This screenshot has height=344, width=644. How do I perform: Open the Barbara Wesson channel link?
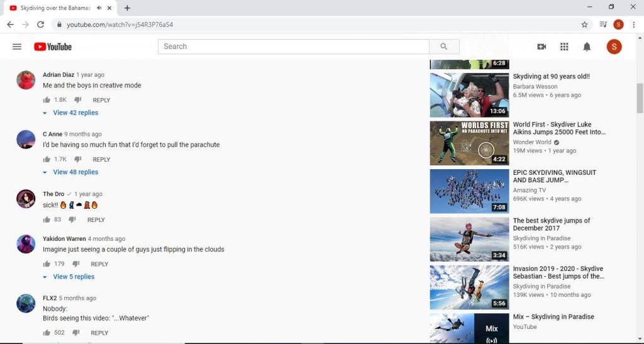pyautogui.click(x=535, y=87)
